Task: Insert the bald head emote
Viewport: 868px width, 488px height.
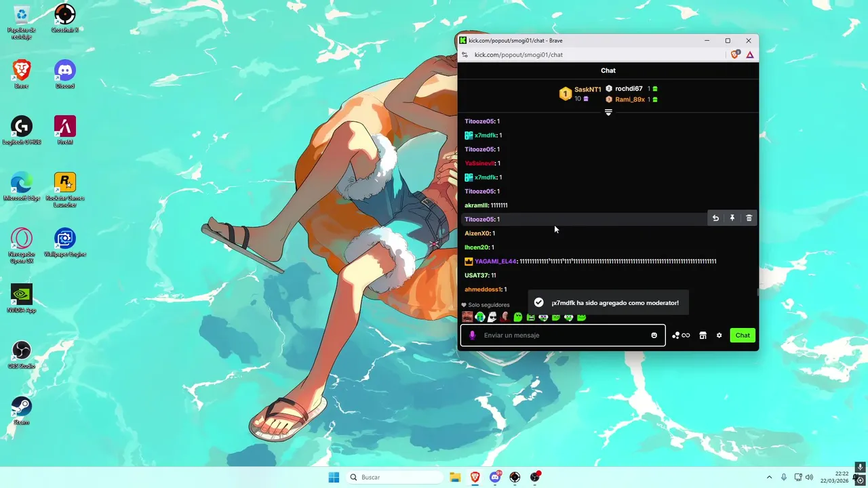Action: click(x=505, y=317)
